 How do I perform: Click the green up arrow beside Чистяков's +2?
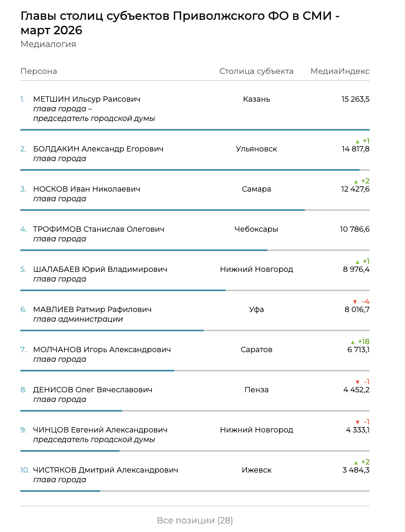pyautogui.click(x=356, y=462)
